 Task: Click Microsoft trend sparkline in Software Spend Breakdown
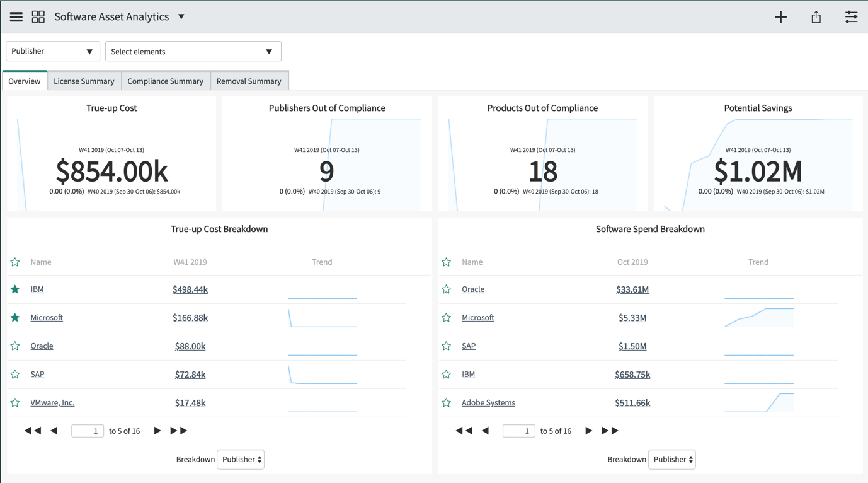759,317
